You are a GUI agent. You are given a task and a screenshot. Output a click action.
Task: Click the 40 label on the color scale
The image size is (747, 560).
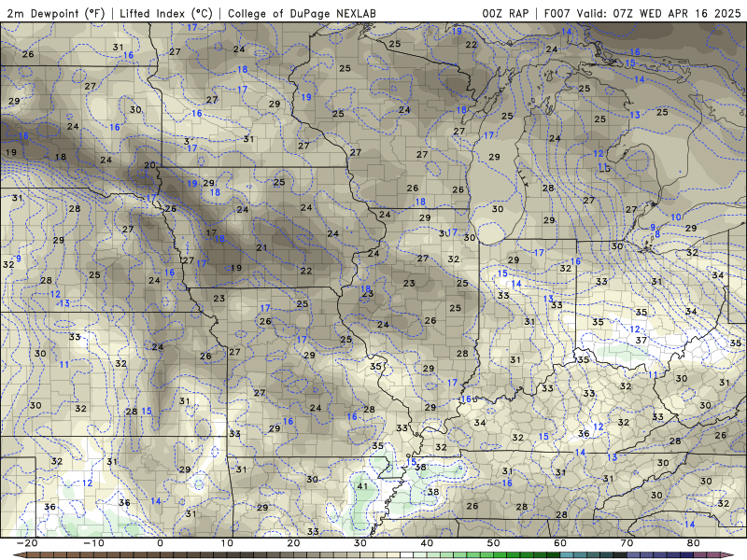pos(427,543)
